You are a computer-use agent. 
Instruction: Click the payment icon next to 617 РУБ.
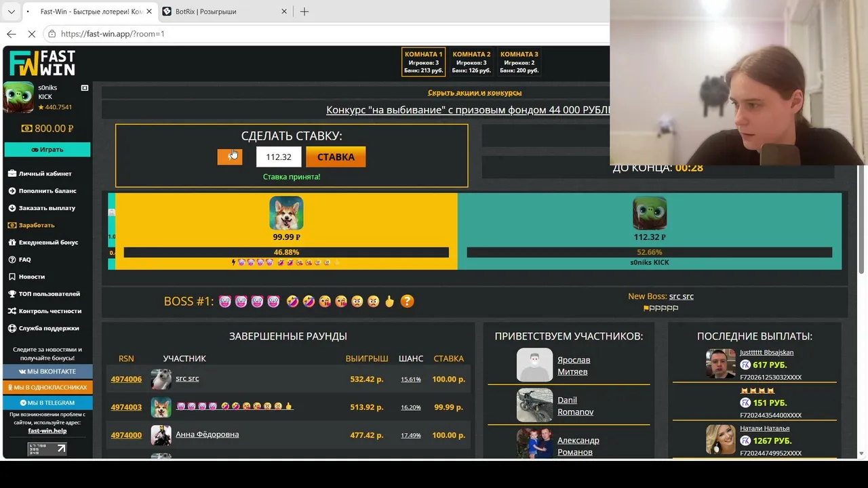pyautogui.click(x=745, y=365)
